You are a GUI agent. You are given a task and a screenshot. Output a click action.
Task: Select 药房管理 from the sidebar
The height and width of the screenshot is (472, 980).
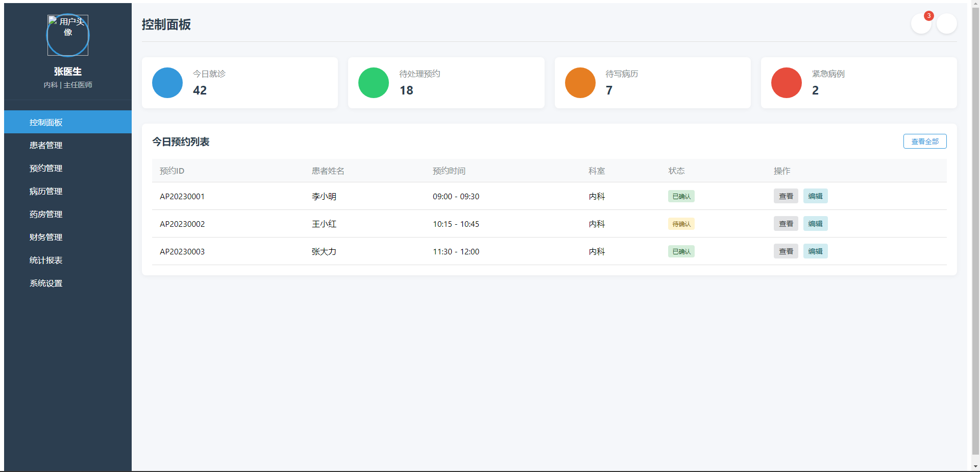click(x=46, y=214)
